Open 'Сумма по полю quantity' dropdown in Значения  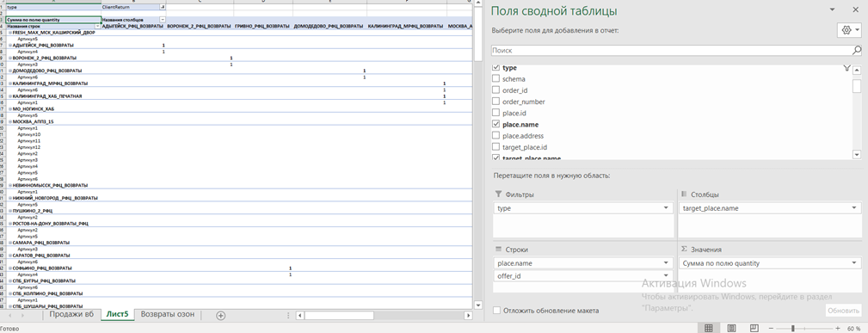(x=854, y=263)
